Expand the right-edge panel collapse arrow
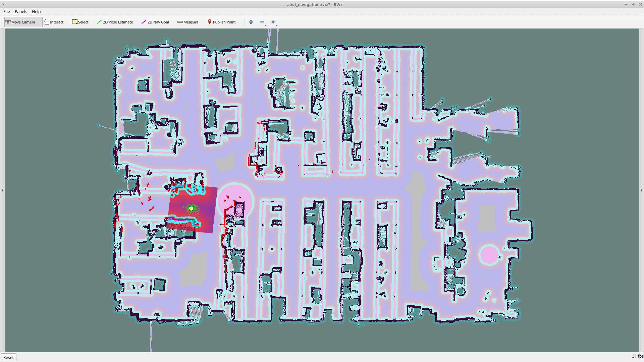Screen dimensions: 644x362 [x=641, y=190]
